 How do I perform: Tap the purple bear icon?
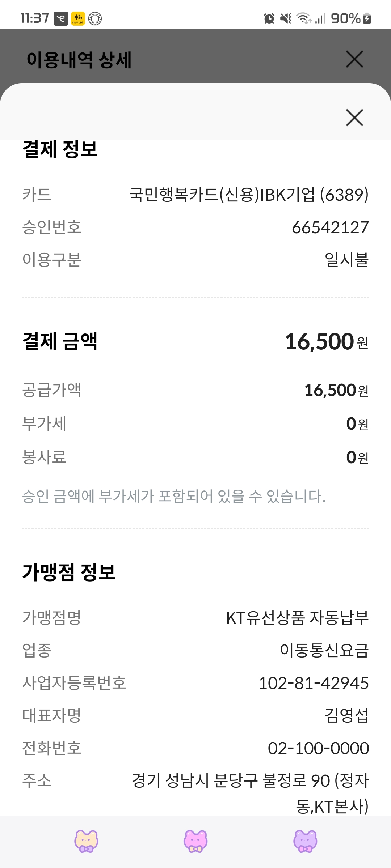[x=305, y=841]
